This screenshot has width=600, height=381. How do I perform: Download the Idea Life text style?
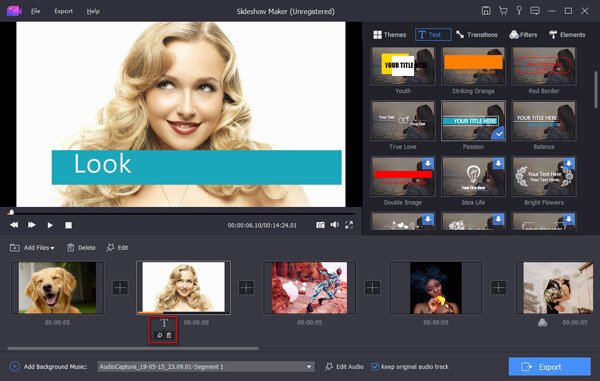498,163
